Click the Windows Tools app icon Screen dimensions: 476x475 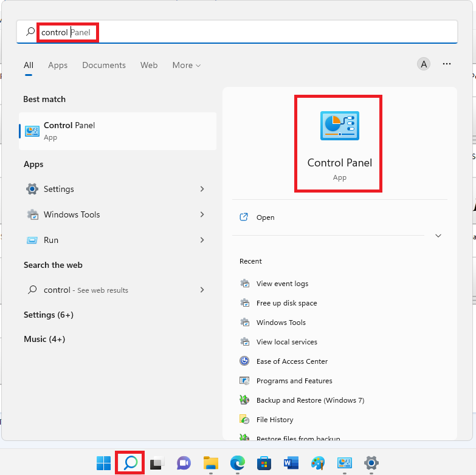(32, 214)
